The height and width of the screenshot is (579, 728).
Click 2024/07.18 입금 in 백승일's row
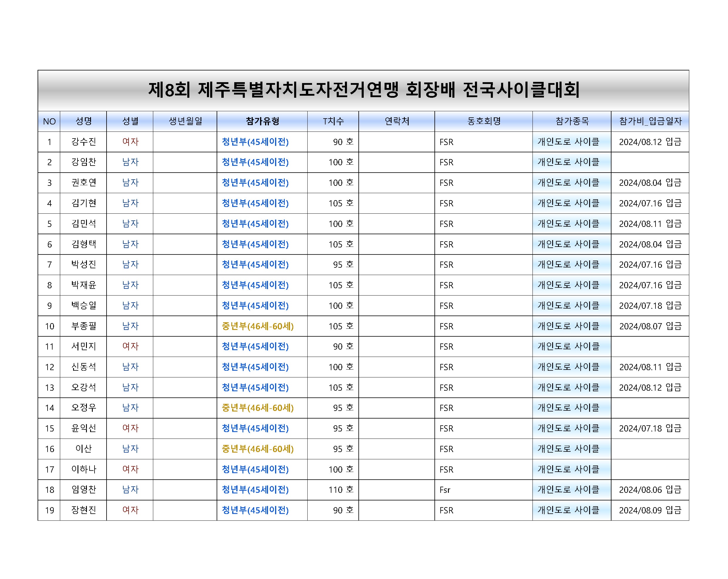click(x=650, y=306)
